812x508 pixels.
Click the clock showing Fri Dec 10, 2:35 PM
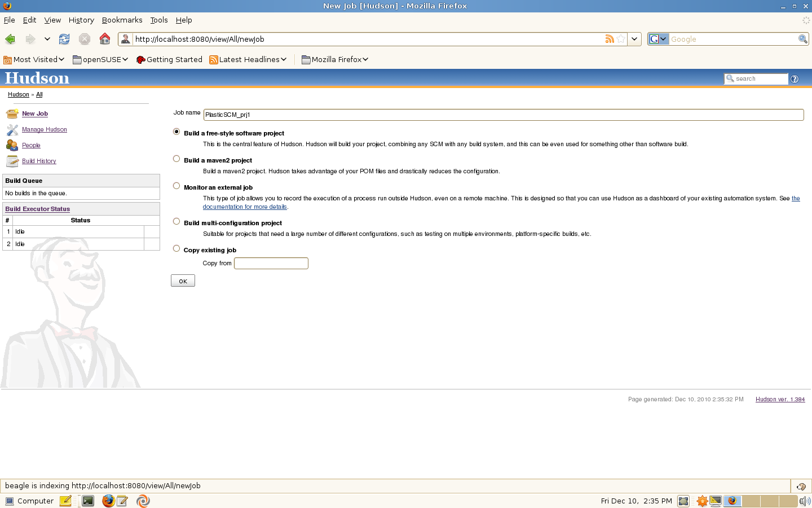click(636, 501)
